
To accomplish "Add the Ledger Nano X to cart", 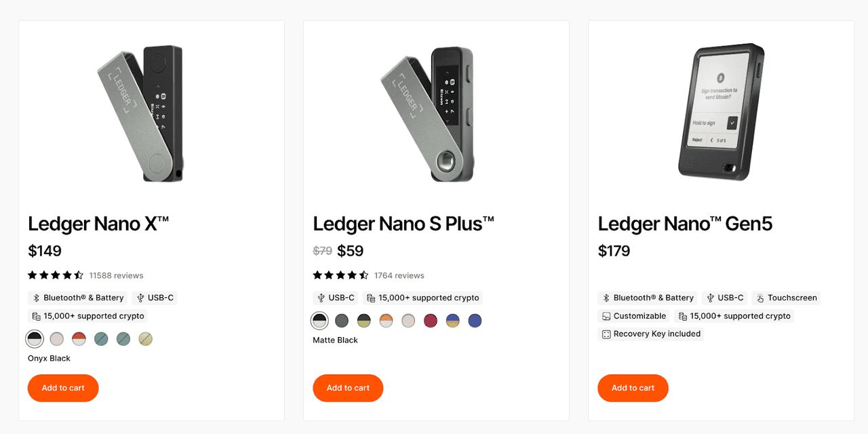I will click(x=62, y=388).
